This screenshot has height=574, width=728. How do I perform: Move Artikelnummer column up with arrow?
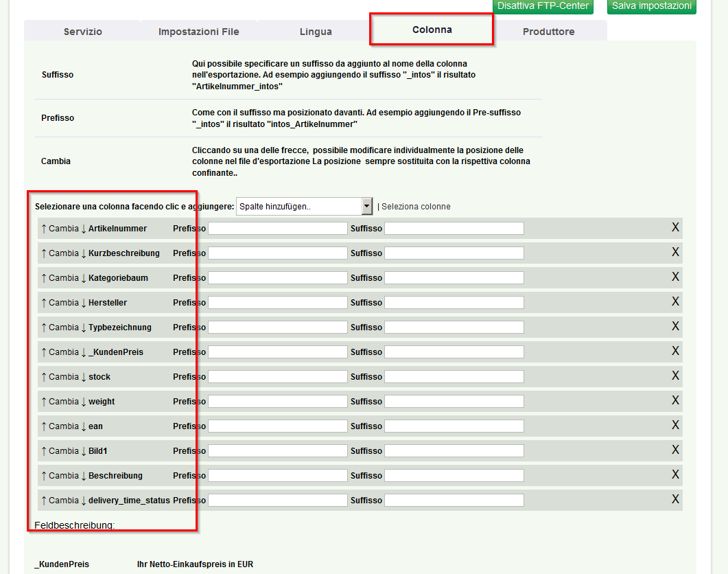[44, 229]
